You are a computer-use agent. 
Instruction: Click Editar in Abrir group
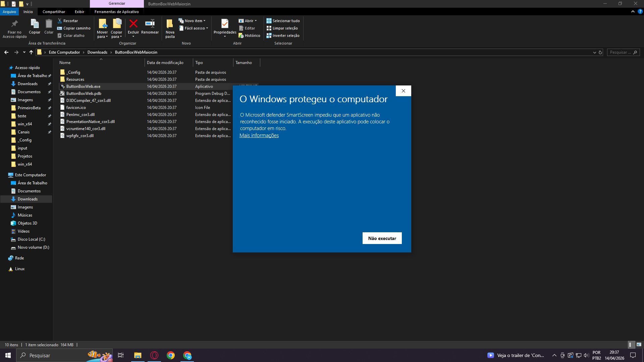[x=247, y=28]
